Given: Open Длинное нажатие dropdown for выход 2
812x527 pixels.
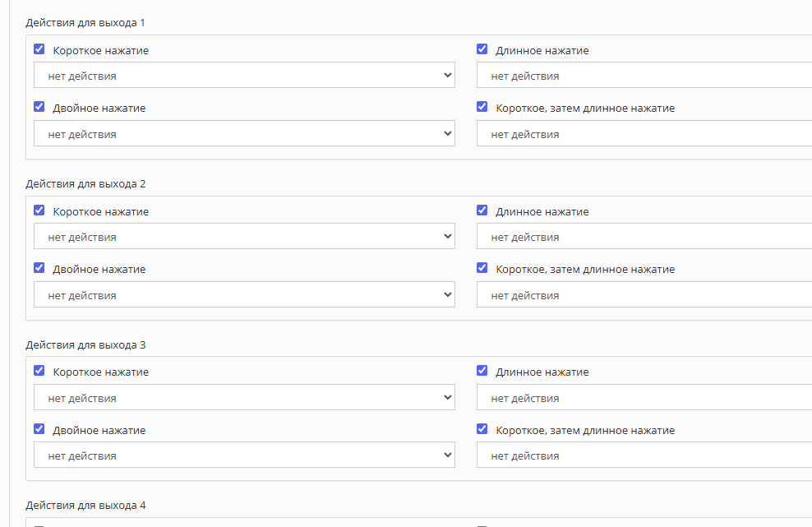Looking at the screenshot, I should point(644,236).
